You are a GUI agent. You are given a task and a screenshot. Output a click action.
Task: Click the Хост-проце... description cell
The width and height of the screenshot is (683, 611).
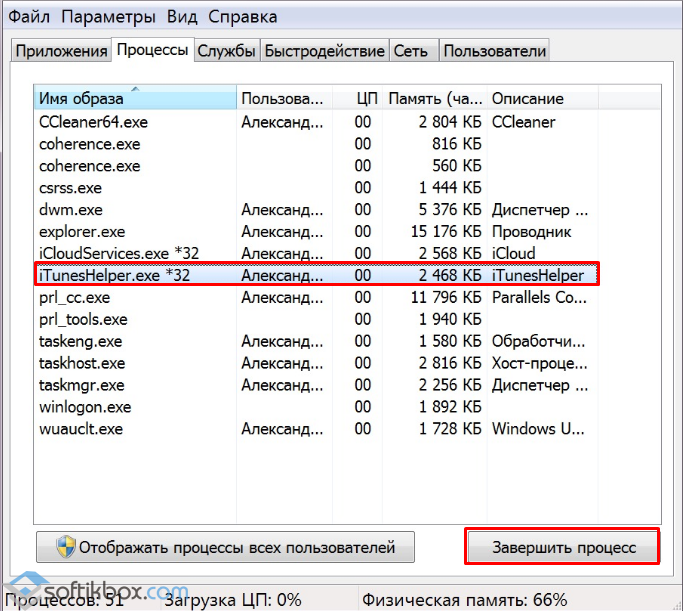click(x=540, y=363)
